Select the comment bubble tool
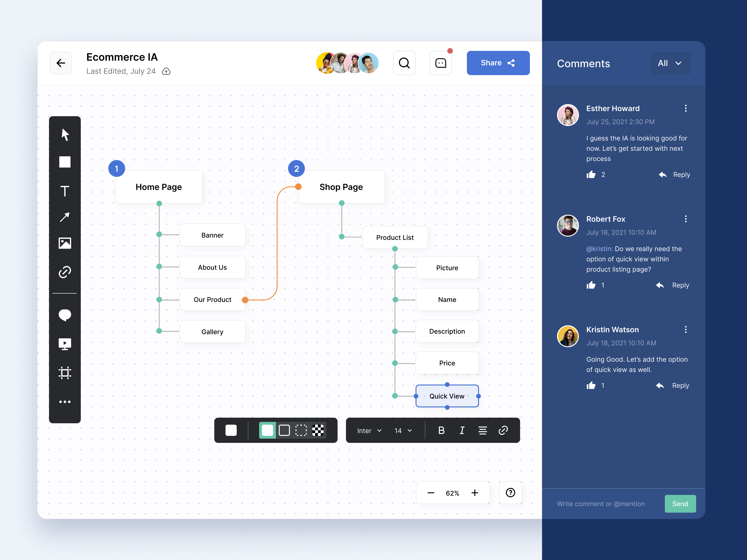 tap(65, 315)
